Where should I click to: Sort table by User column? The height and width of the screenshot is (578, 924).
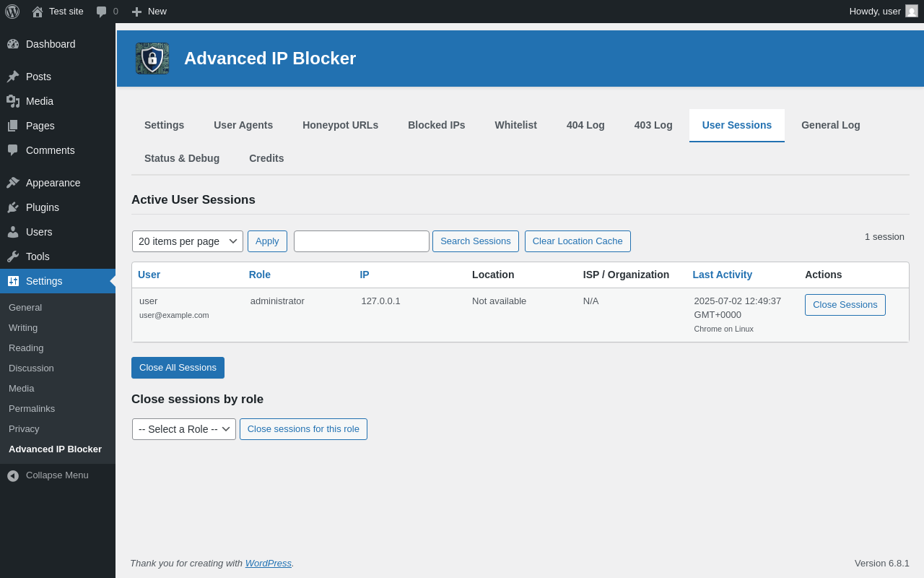coord(149,275)
